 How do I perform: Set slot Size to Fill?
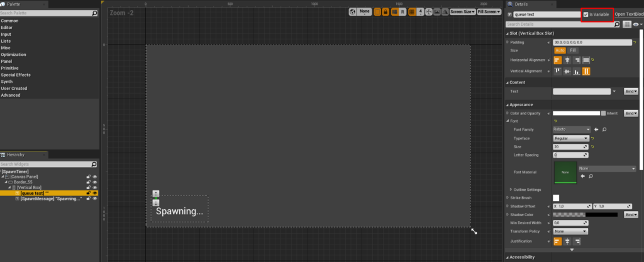pos(573,50)
